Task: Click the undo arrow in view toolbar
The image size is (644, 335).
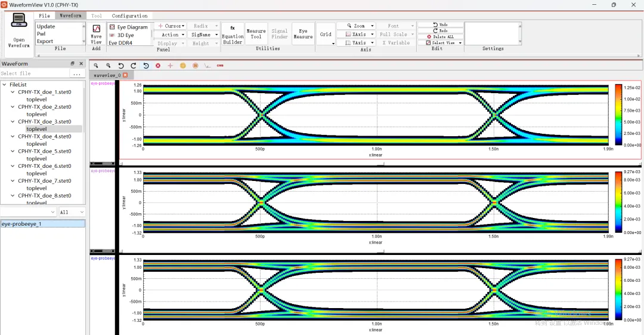Action: pos(120,66)
